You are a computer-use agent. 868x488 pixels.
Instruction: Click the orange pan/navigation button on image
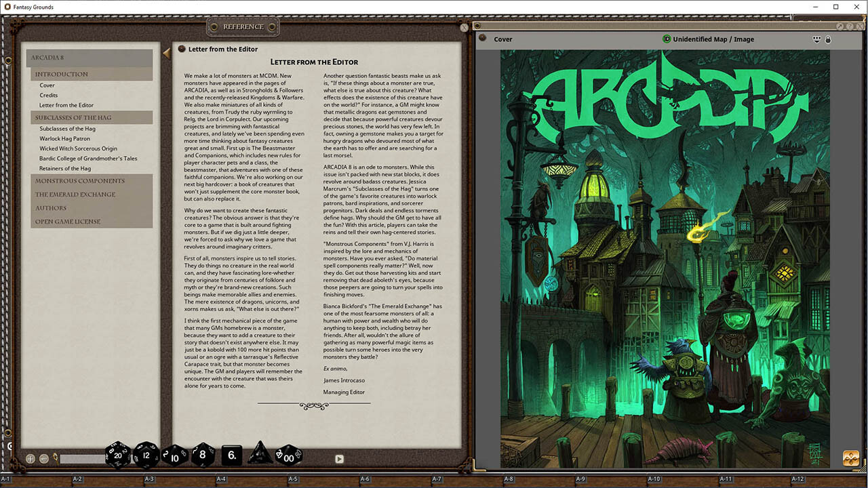tap(850, 458)
